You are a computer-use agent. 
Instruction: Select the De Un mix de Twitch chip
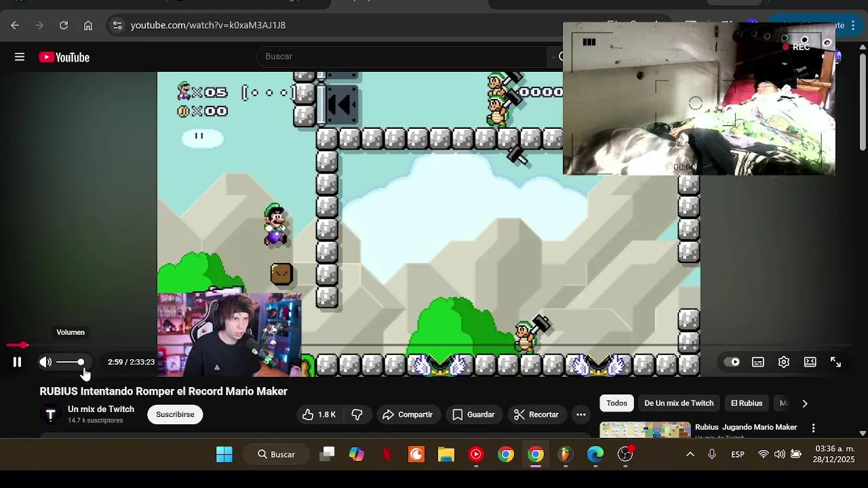(679, 403)
